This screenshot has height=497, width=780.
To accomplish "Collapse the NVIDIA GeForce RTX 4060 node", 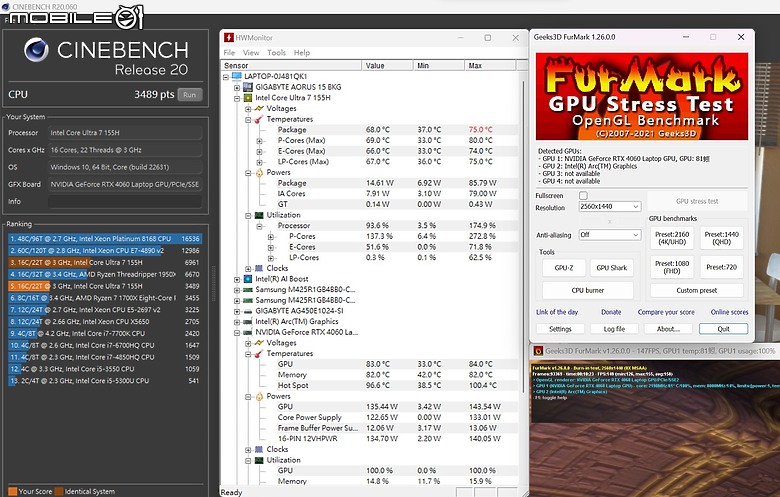I will click(x=237, y=332).
